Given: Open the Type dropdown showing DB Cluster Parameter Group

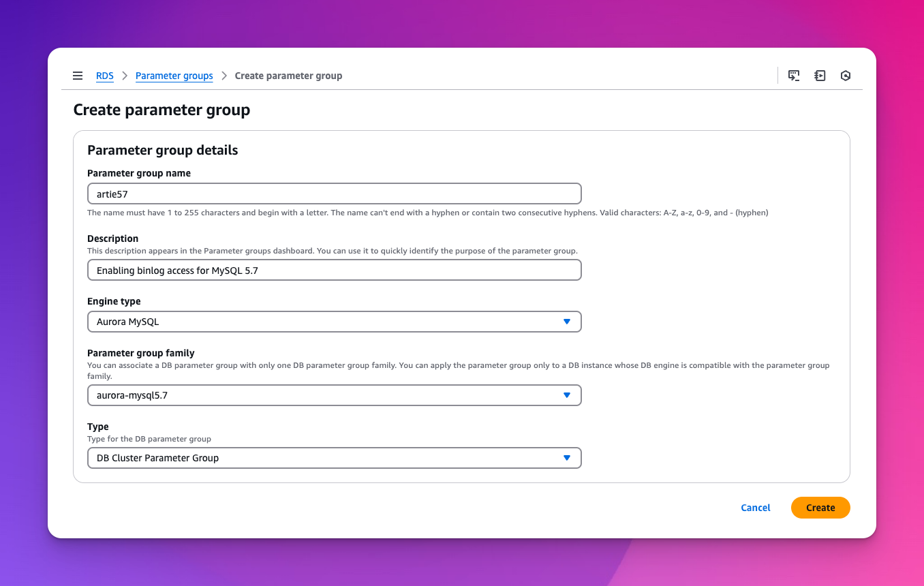Looking at the screenshot, I should 335,458.
